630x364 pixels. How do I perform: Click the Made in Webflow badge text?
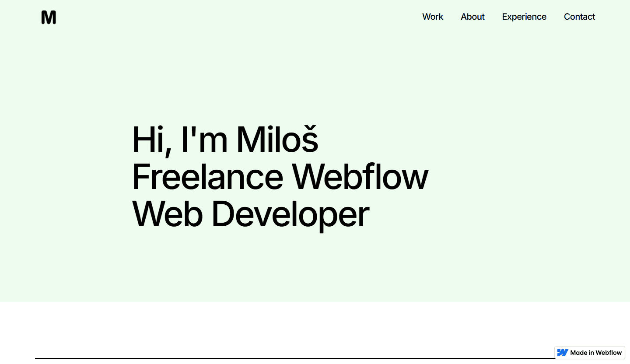pyautogui.click(x=596, y=353)
